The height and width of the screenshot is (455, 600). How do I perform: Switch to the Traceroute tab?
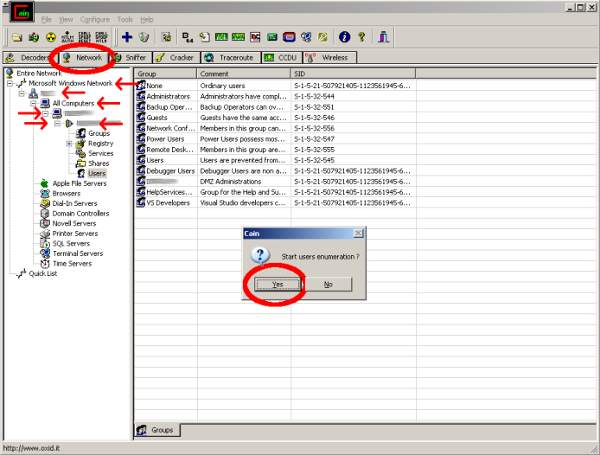click(231, 58)
